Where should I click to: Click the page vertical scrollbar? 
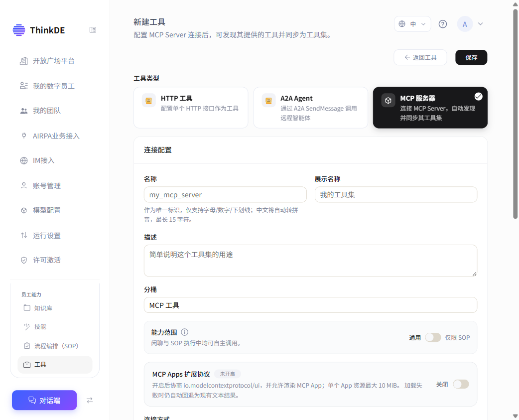pos(515,114)
